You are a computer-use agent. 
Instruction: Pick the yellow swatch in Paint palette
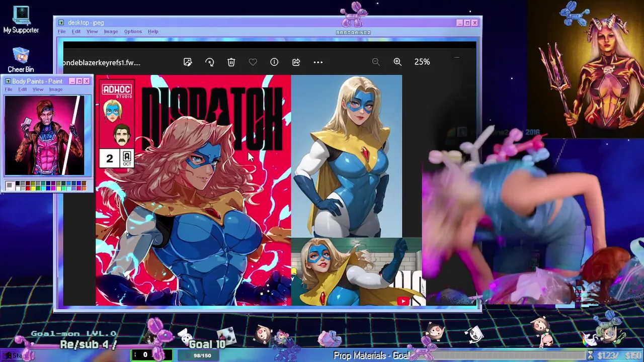(33, 189)
